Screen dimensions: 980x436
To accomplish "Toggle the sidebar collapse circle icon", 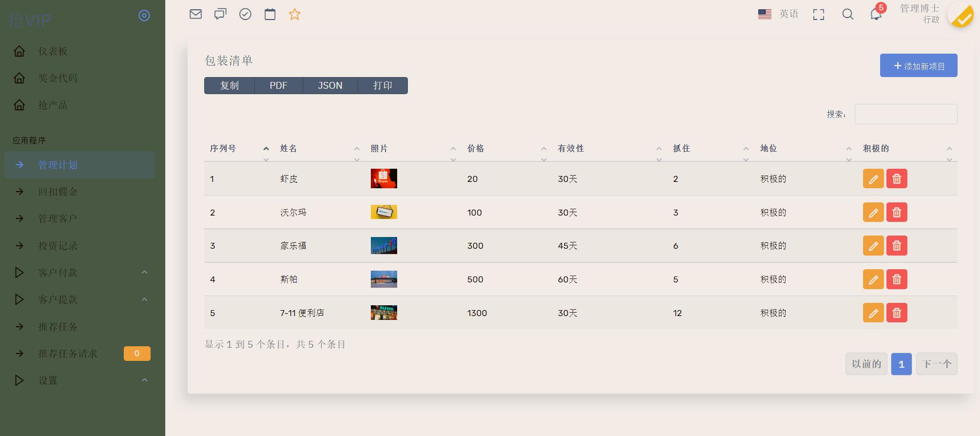I will (144, 16).
